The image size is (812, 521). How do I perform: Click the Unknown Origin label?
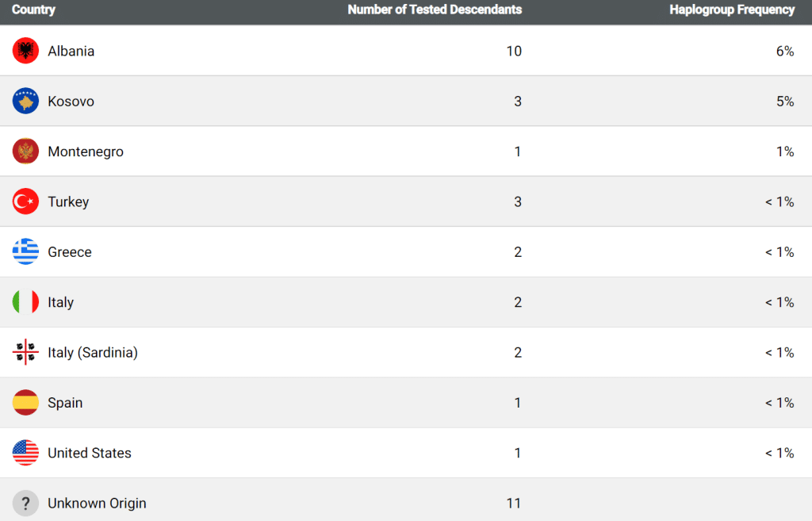point(97,503)
